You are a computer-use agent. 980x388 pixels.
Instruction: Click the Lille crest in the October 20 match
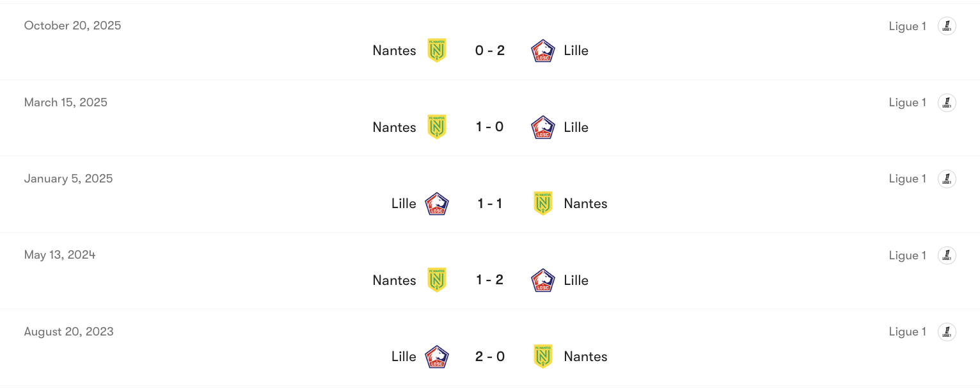pyautogui.click(x=542, y=51)
